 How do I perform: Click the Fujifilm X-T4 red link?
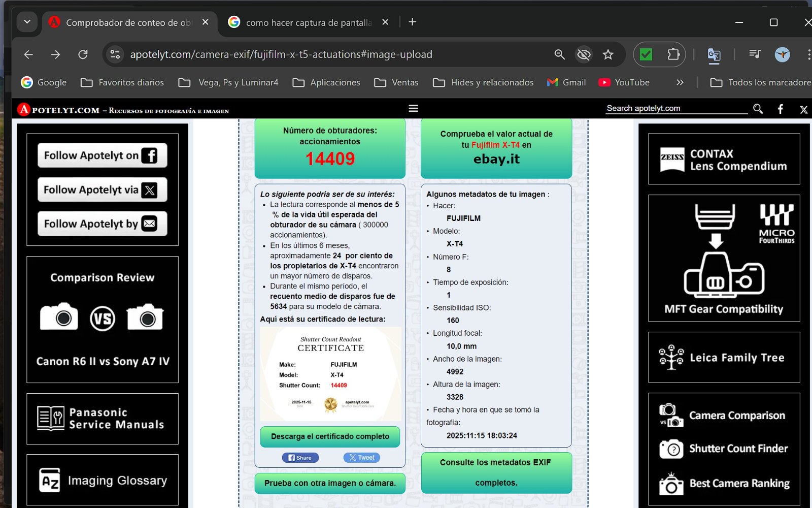[x=495, y=145]
